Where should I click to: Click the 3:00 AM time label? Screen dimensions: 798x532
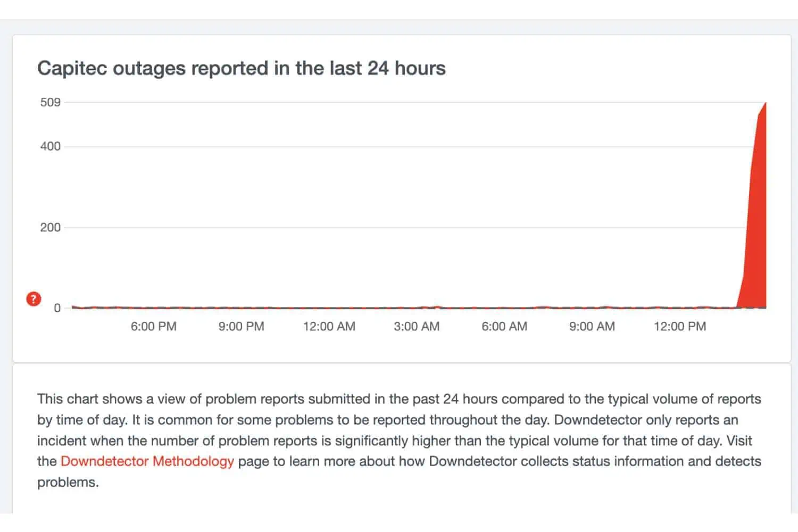pyautogui.click(x=417, y=327)
